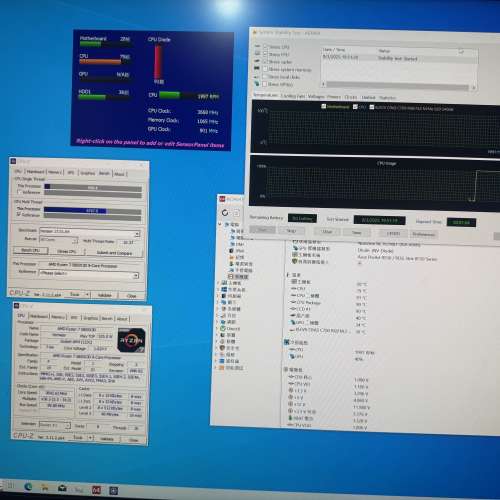This screenshot has height=500, width=500.
Task: Enable the Stress GPU(s) checkbox
Action: coord(265,84)
